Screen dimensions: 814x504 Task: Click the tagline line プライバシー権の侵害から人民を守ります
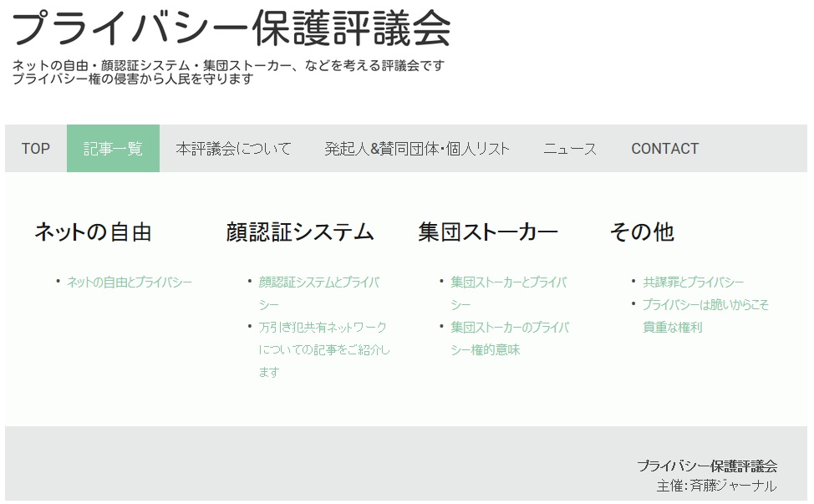tap(133, 79)
